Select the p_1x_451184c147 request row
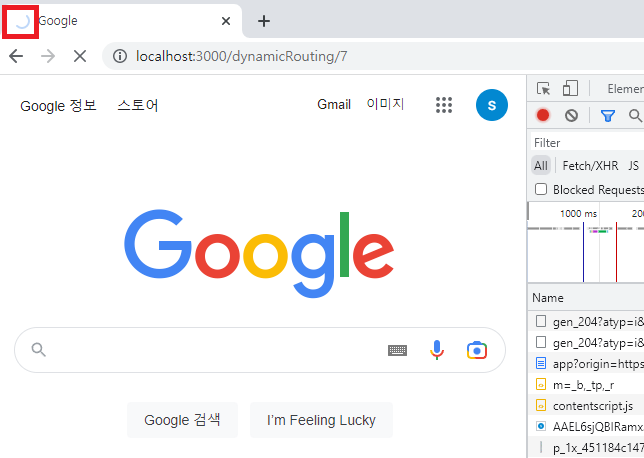Screen dimensions: 644x458 pos(586,447)
